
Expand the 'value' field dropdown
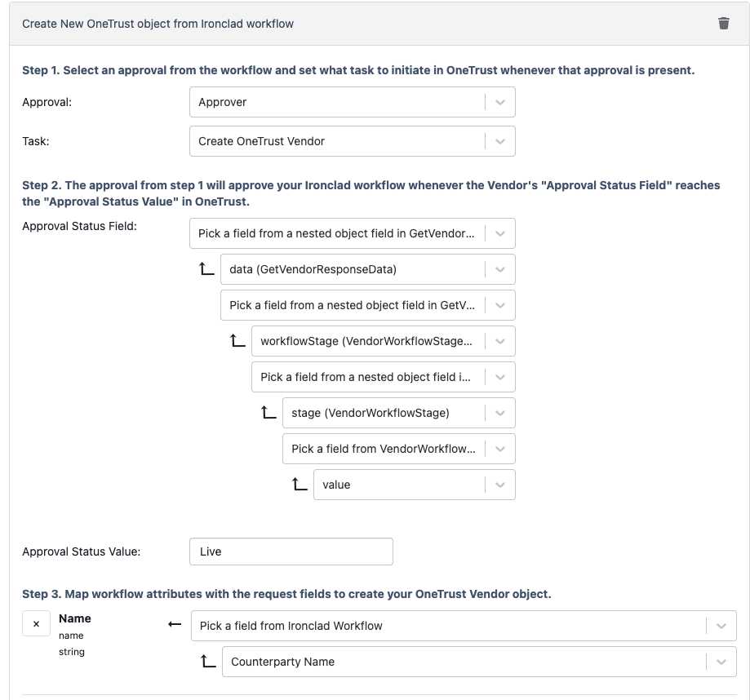pyautogui.click(x=415, y=485)
